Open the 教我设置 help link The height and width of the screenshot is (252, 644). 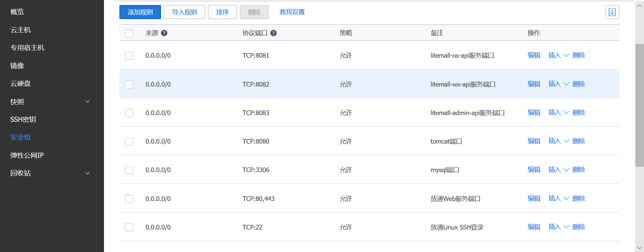292,12
